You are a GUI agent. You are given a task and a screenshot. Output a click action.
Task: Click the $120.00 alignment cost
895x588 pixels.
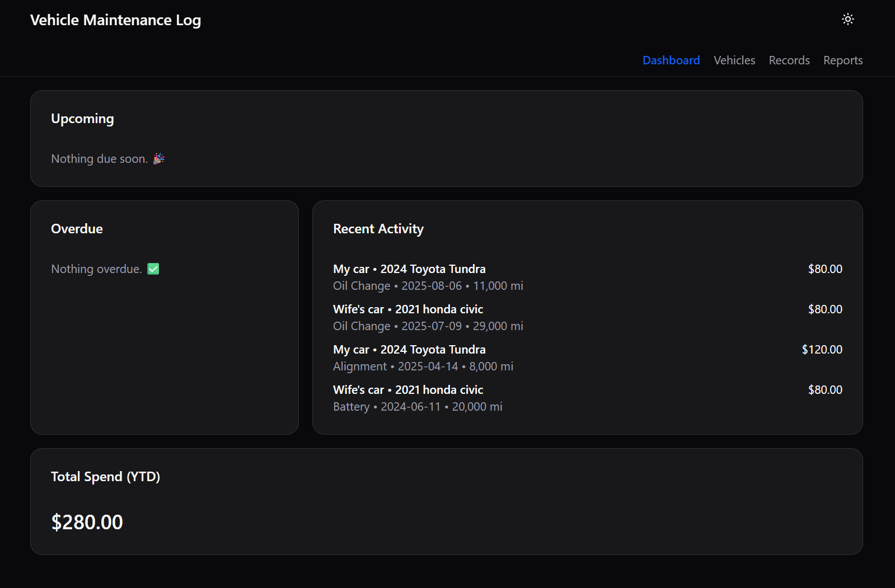coord(822,350)
